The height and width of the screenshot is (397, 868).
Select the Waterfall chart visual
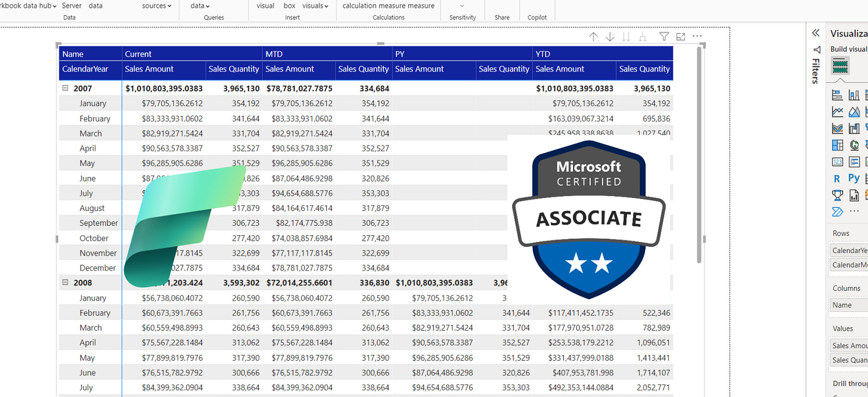click(x=854, y=128)
